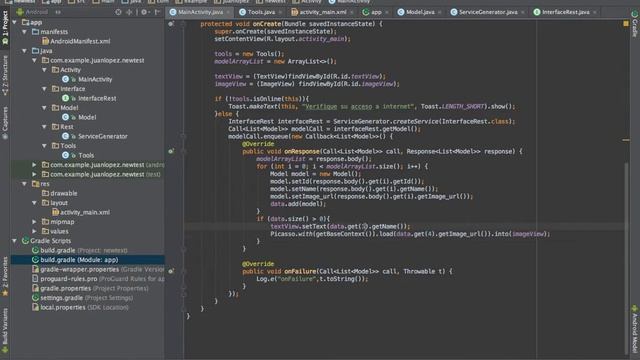
Task: Click the editor vertical scrollbar
Action: tap(627, 257)
